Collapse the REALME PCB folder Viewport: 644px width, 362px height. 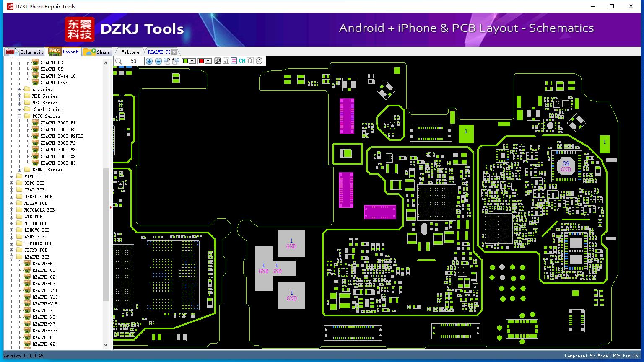pyautogui.click(x=12, y=257)
